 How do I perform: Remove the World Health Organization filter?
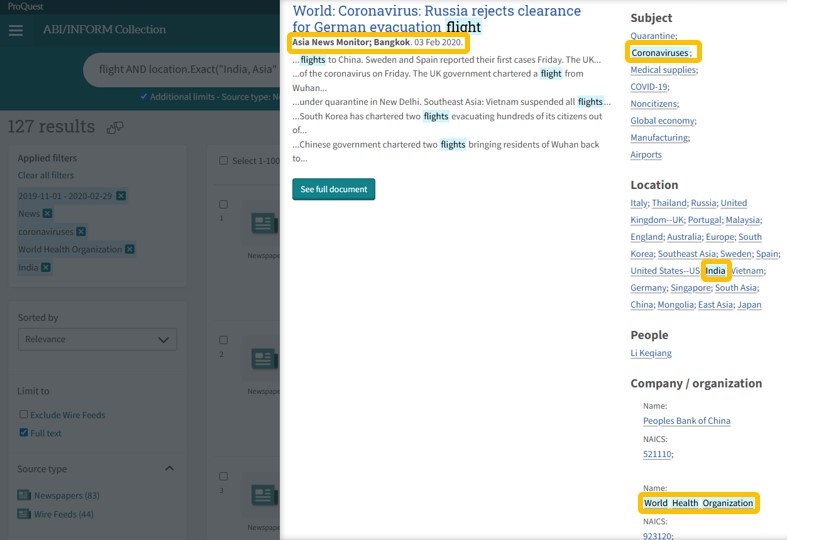click(x=129, y=249)
